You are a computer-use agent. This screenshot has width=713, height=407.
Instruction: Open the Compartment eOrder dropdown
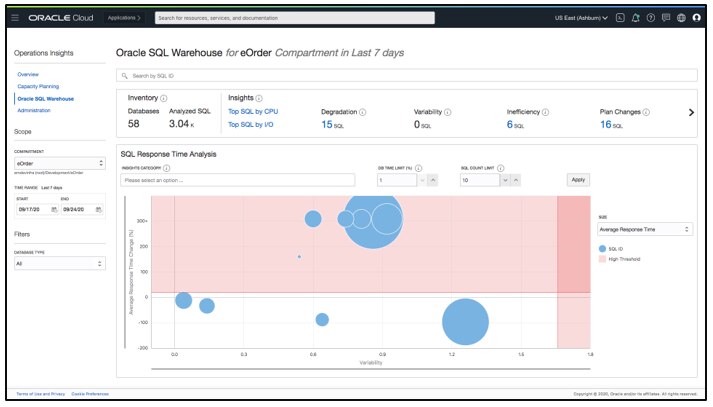pyautogui.click(x=60, y=163)
